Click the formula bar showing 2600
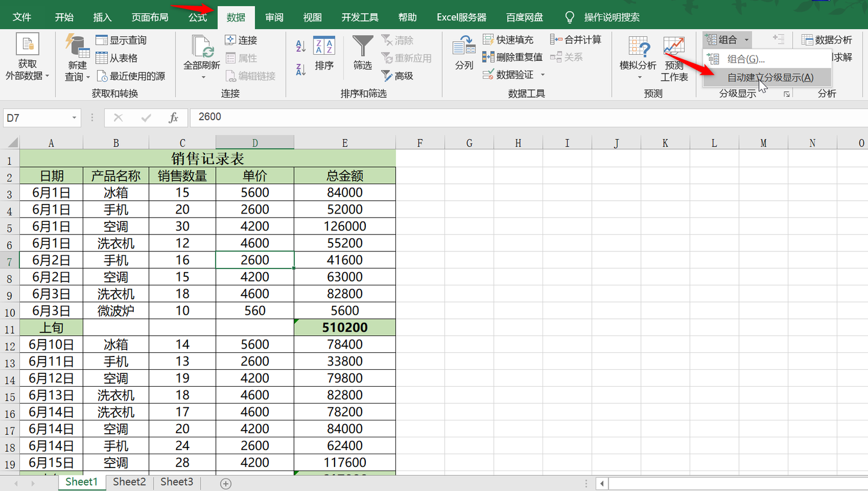The width and height of the screenshot is (868, 491). tap(527, 117)
